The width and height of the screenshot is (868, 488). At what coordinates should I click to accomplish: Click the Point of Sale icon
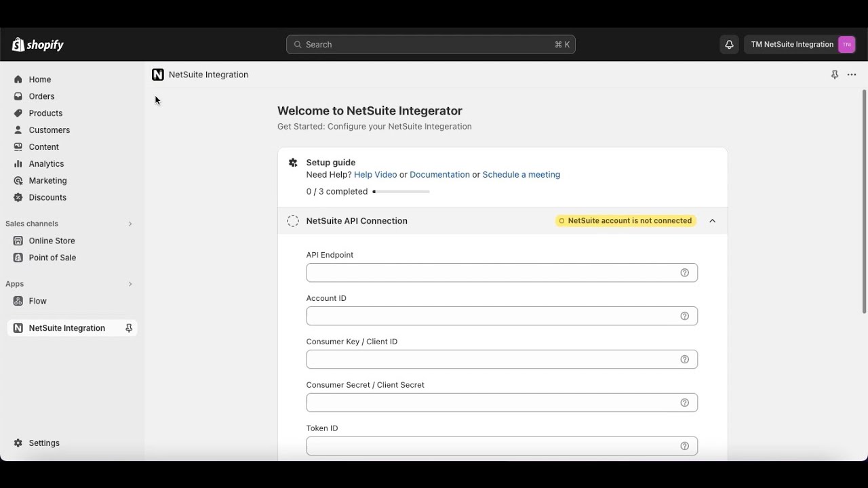click(18, 258)
